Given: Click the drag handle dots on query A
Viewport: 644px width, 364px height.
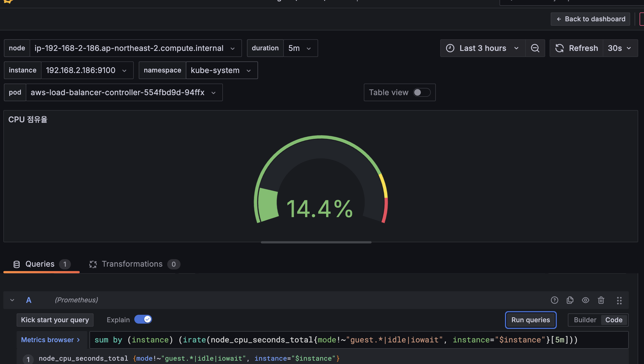Looking at the screenshot, I should click(x=619, y=300).
